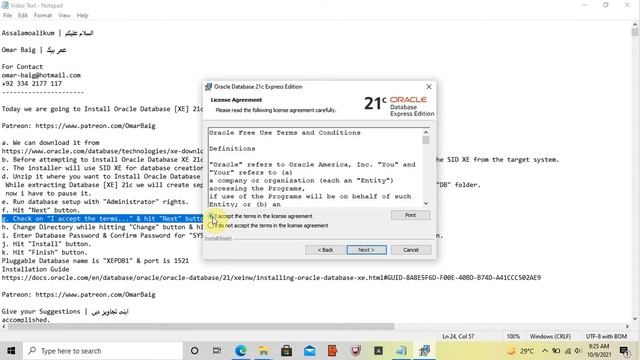Click the first Patreon URL line in Notepad
Viewport: 640px width, 360px height.
pos(78,126)
